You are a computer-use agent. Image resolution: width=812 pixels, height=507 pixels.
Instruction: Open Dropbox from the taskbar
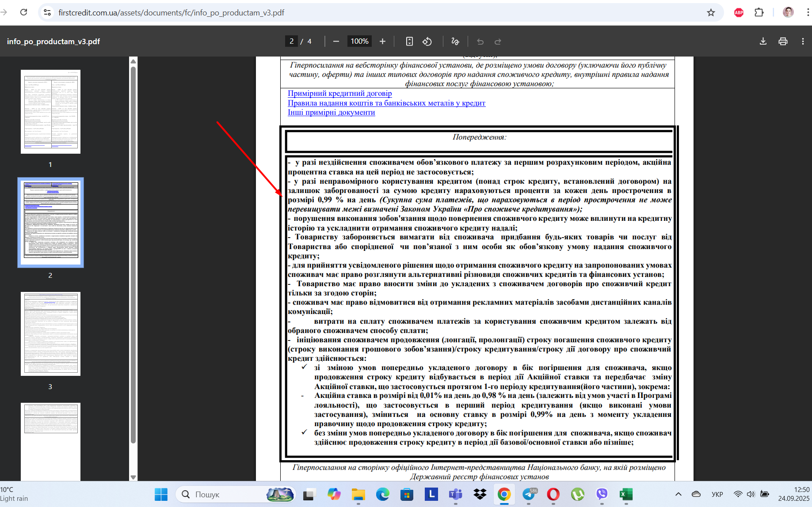pos(480,494)
